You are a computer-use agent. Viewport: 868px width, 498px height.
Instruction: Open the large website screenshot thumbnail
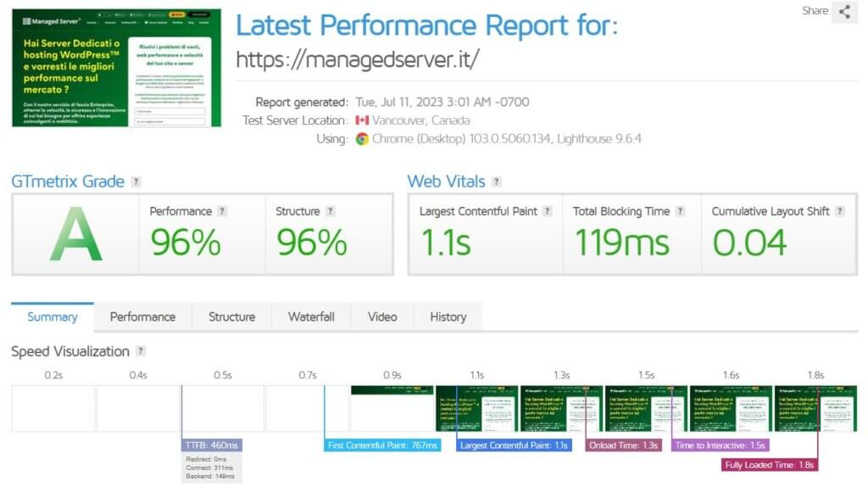[x=117, y=68]
